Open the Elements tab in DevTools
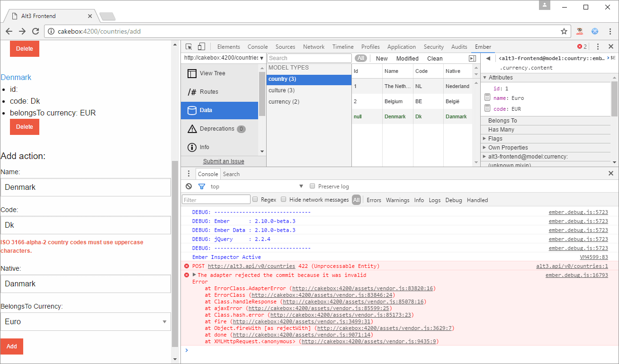619x364 pixels. point(229,46)
